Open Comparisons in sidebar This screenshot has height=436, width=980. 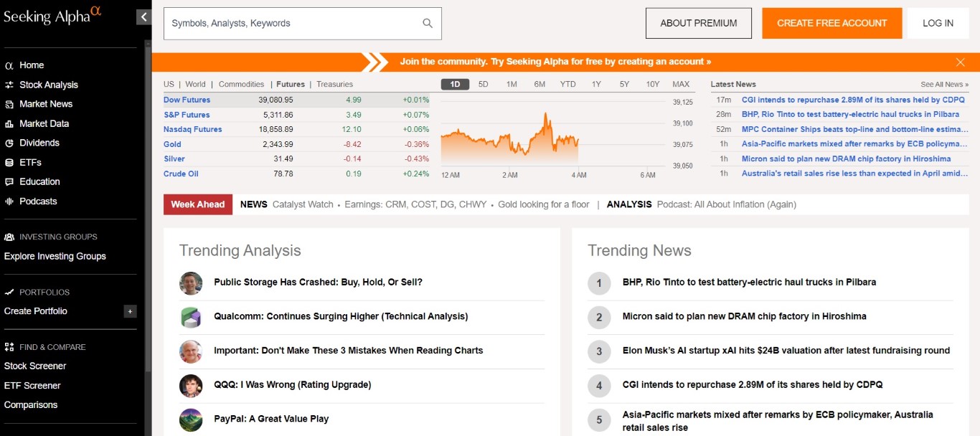click(x=31, y=405)
